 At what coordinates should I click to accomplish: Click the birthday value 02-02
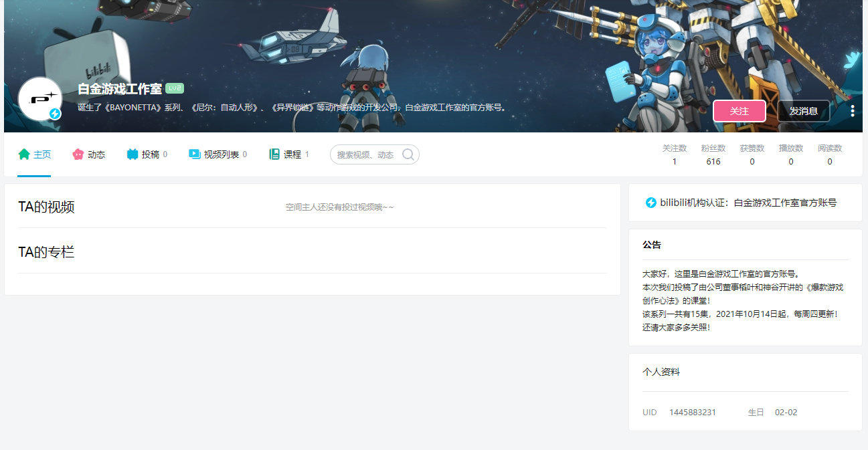(786, 413)
